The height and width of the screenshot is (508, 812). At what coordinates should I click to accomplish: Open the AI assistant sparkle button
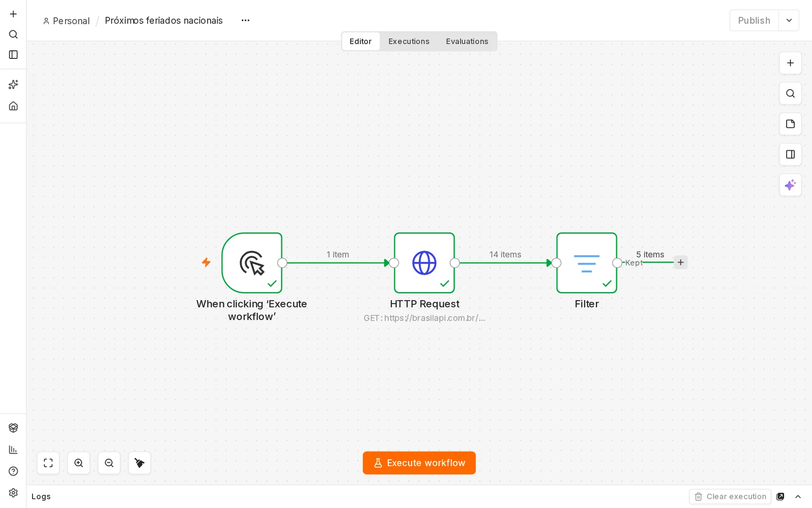tap(790, 185)
